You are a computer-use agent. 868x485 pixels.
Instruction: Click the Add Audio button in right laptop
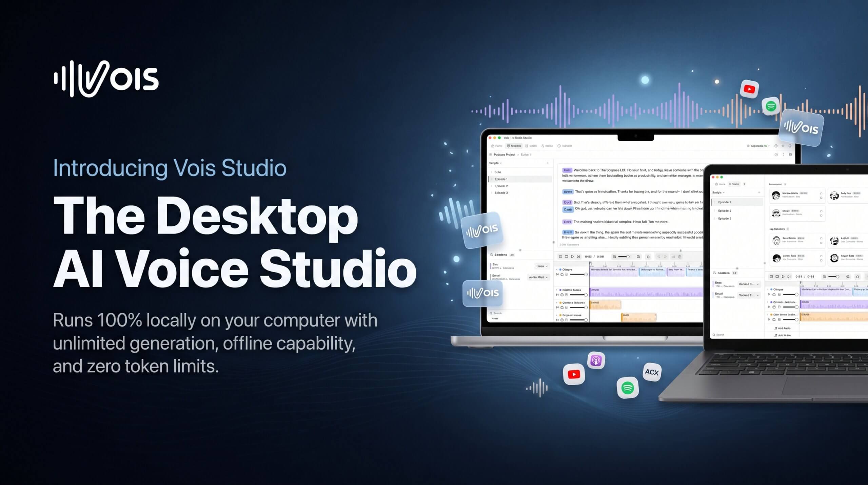783,328
